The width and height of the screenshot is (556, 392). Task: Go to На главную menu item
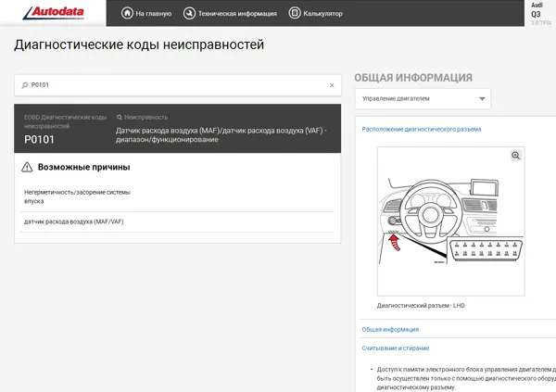pos(152,14)
